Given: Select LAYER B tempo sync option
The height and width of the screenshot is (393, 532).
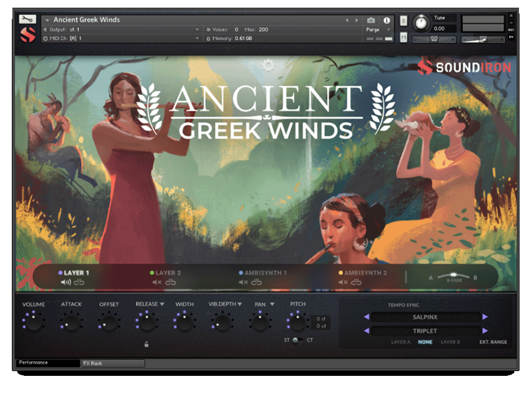Looking at the screenshot, I should click(450, 342).
